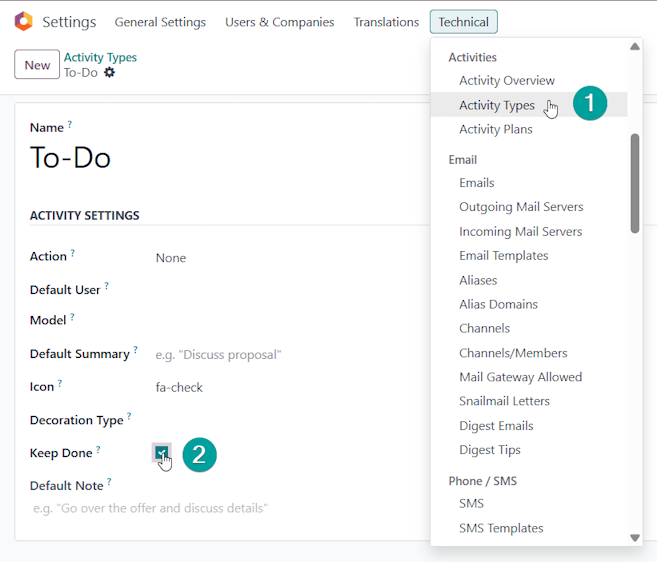
Task: Click the New button
Action: coord(37,65)
